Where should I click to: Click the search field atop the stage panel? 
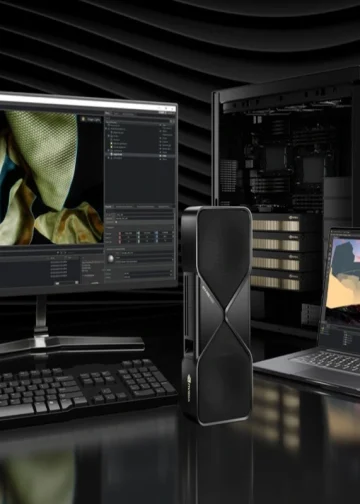(139, 119)
